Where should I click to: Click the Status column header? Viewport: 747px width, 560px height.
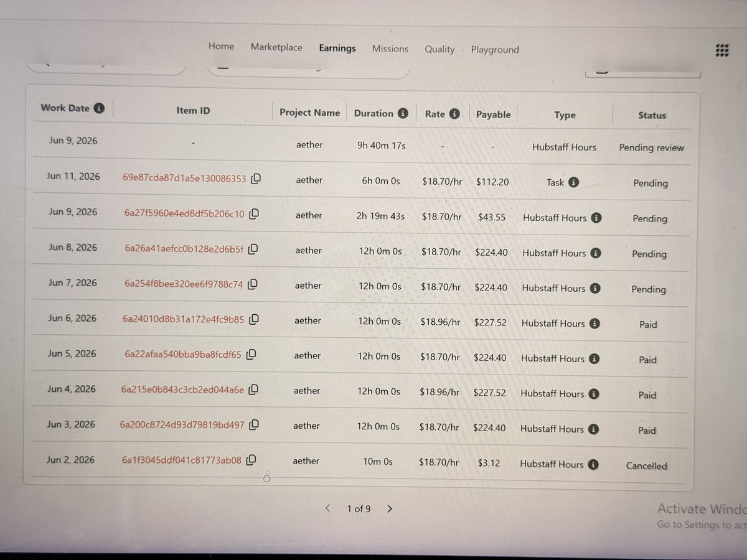click(x=652, y=115)
